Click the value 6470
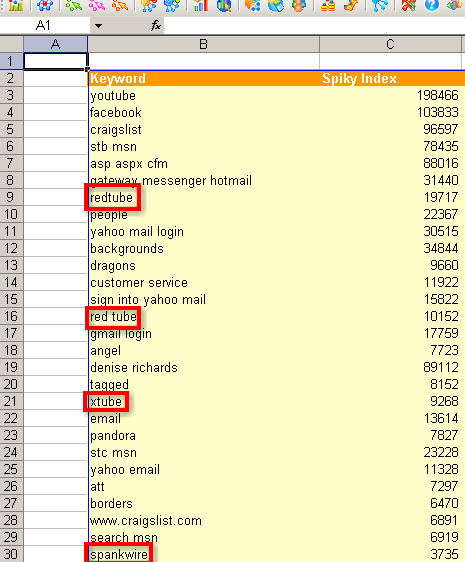This screenshot has width=465, height=562. coord(444,503)
